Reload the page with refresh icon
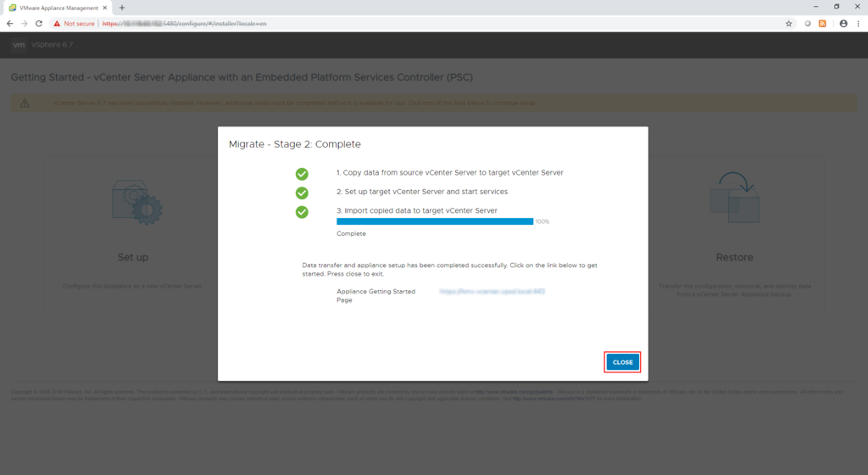Image resolution: width=868 pixels, height=475 pixels. tap(39, 24)
